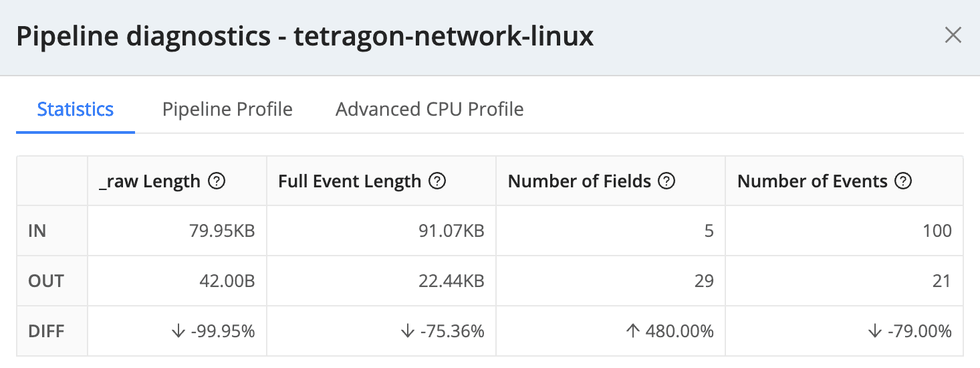Click the _raw Length column header
This screenshot has height=368, width=980.
(x=149, y=181)
